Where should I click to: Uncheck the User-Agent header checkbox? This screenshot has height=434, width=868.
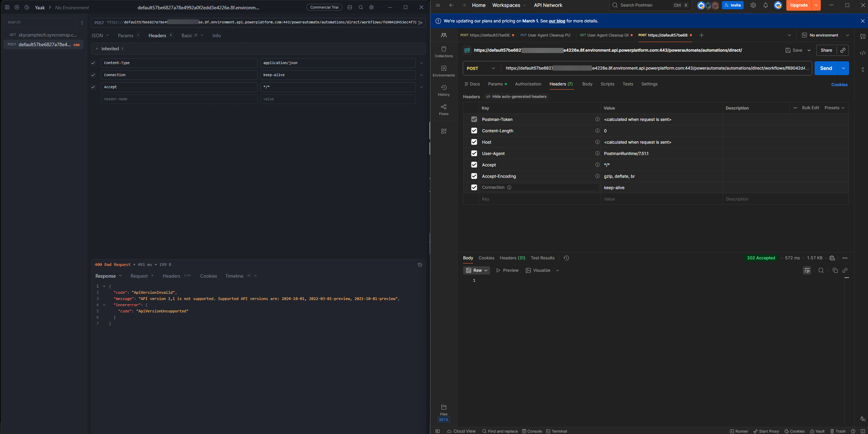[x=474, y=153]
